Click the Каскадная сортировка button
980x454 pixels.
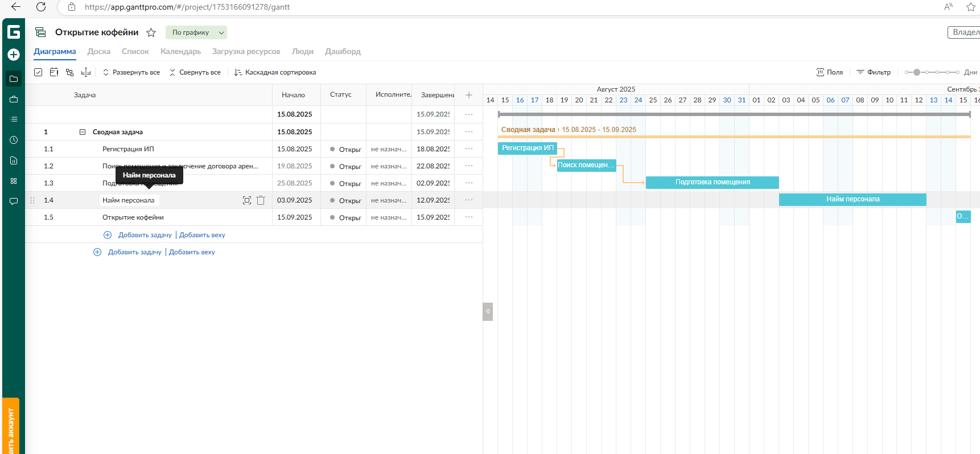(x=275, y=72)
